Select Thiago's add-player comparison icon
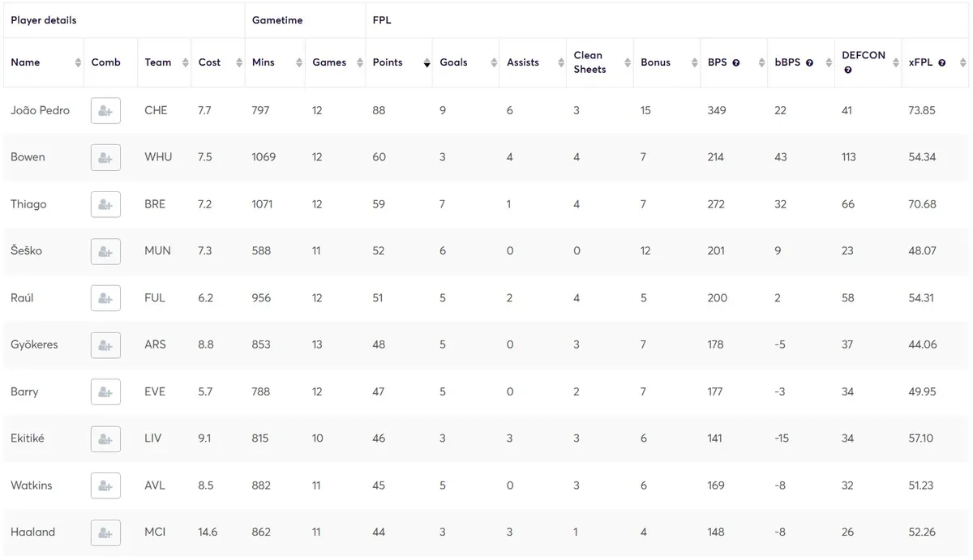The width and height of the screenshot is (973, 560). (105, 204)
